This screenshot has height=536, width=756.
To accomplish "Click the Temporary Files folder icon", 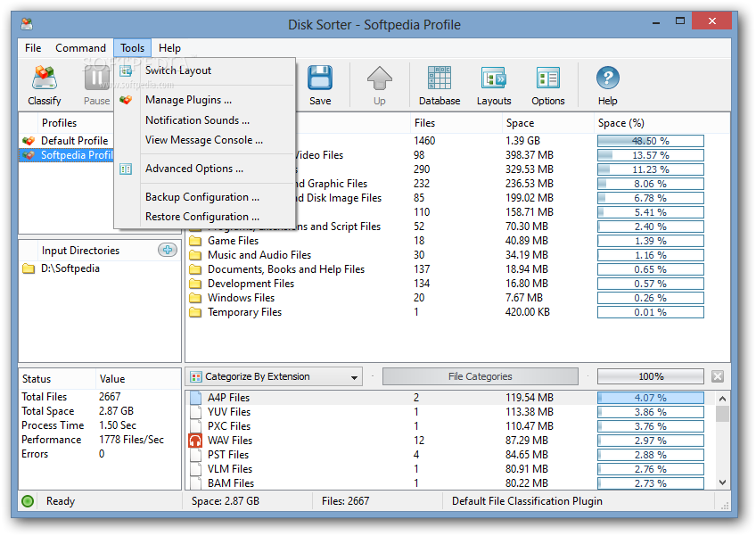I will point(195,312).
